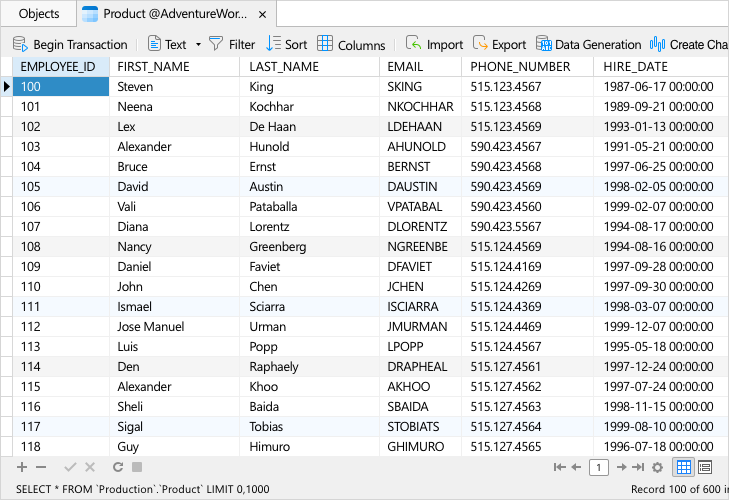The width and height of the screenshot is (729, 500).
Task: Switch to form view
Action: pyautogui.click(x=705, y=467)
